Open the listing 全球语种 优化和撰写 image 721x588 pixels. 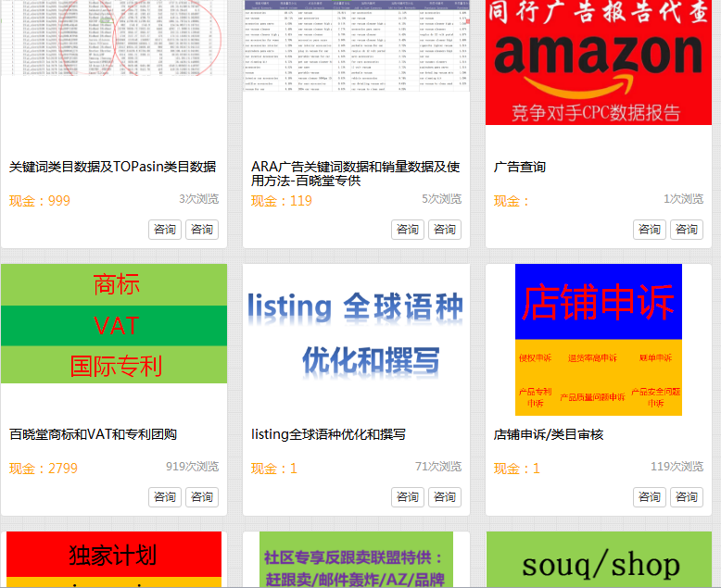pos(357,336)
